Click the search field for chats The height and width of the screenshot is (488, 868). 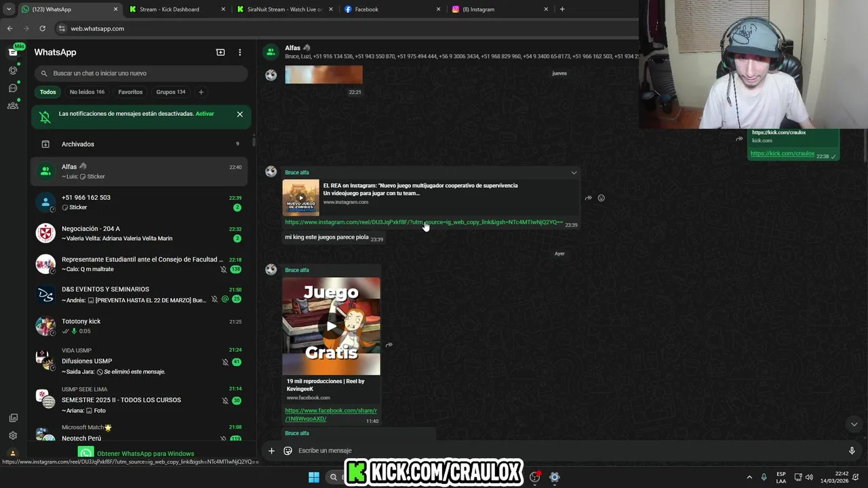141,73
